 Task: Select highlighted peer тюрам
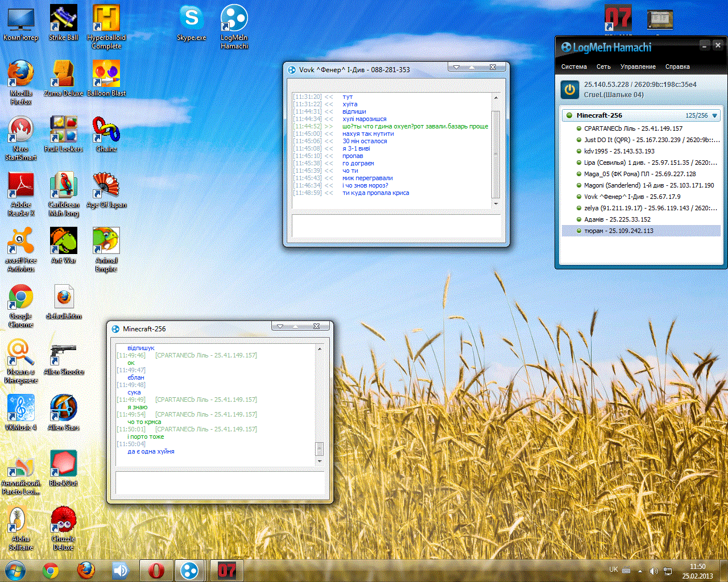[x=641, y=231]
